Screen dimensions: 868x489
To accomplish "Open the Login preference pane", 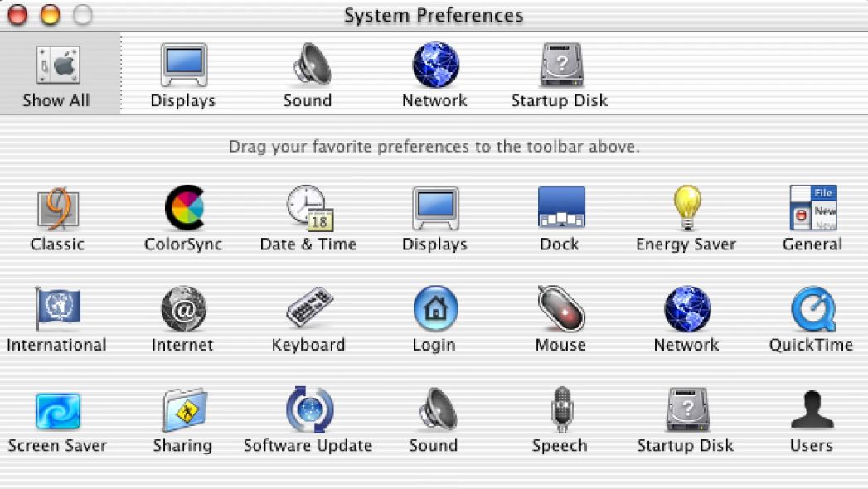I will tap(436, 308).
